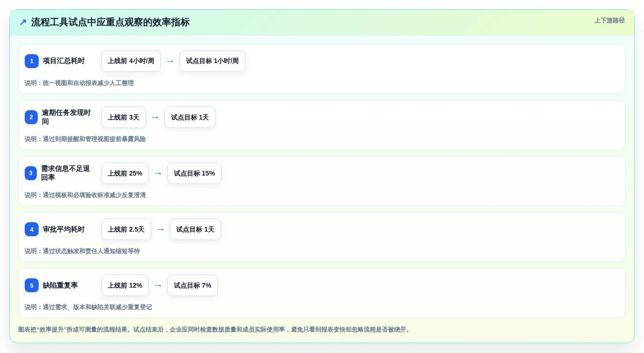Click the footer paragraph starting 图表把“效率提升”
This screenshot has height=353, width=644.
[215, 330]
